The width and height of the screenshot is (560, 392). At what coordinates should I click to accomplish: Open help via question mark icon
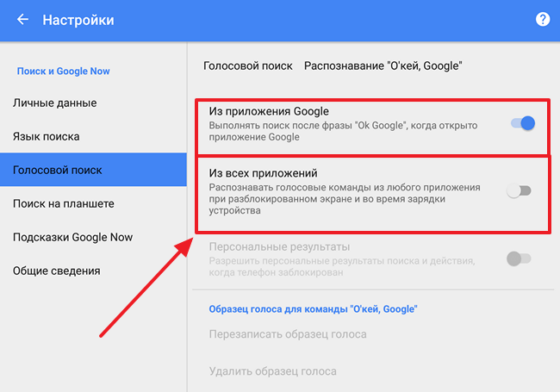coord(543,19)
